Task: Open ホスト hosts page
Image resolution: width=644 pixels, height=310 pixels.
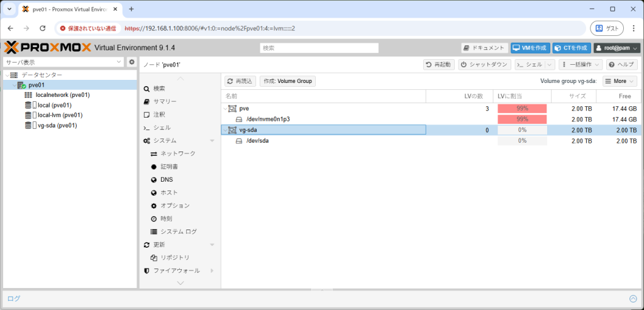Action: pos(169,192)
